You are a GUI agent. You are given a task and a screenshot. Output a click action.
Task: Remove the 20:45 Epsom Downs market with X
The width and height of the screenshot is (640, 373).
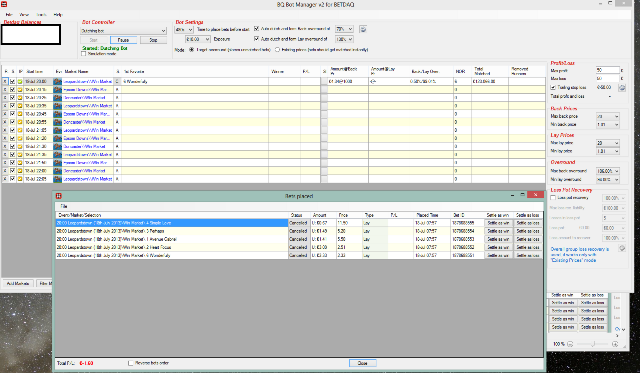[x=5, y=114]
